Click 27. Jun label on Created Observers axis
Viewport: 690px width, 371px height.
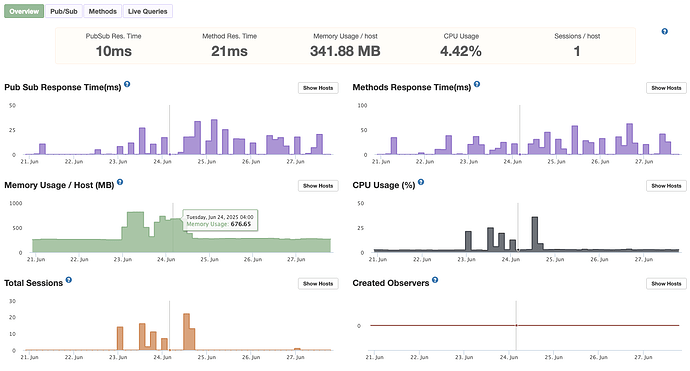643,357
